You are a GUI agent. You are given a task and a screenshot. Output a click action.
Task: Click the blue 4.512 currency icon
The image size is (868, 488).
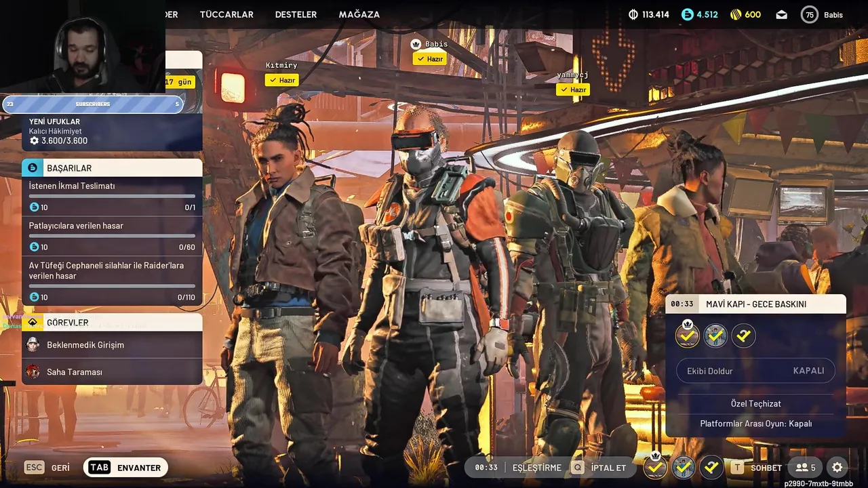pyautogui.click(x=688, y=14)
